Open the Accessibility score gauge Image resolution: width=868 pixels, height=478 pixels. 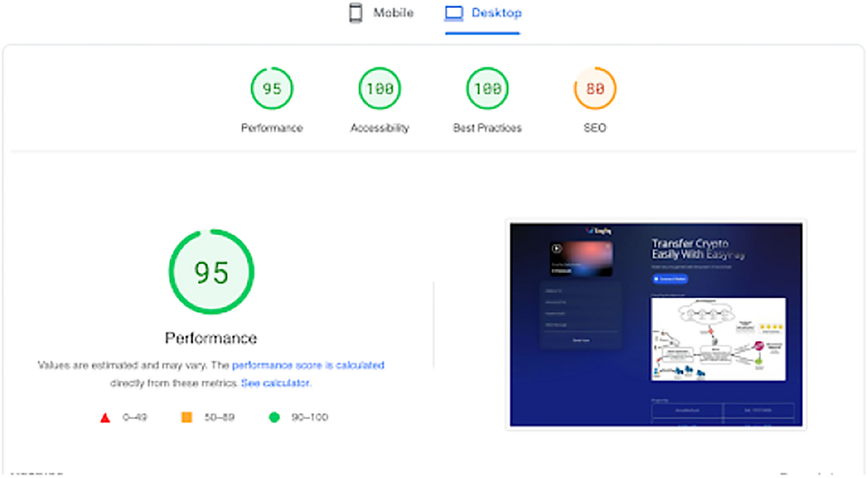380,89
